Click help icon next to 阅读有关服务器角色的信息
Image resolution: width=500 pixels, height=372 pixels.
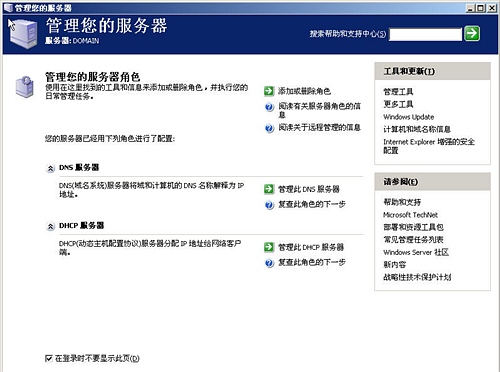(269, 107)
